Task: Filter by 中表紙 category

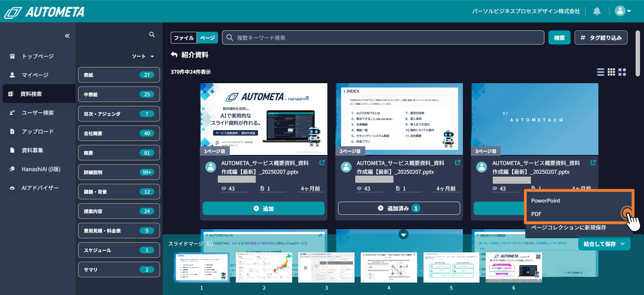Action: [119, 94]
